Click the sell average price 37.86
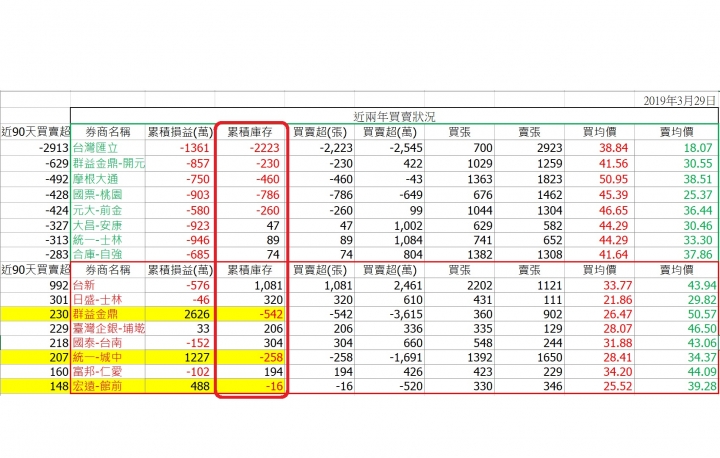This screenshot has width=720, height=458. pyautogui.click(x=698, y=254)
